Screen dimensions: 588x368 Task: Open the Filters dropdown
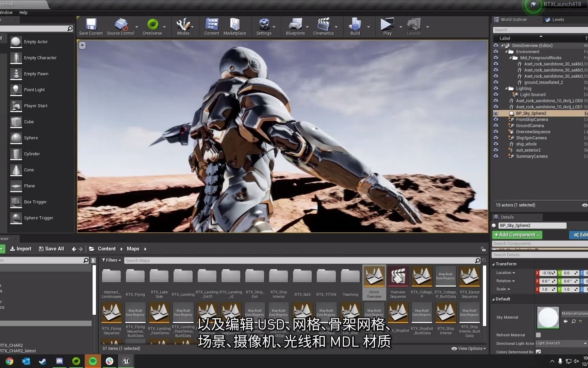(112, 260)
